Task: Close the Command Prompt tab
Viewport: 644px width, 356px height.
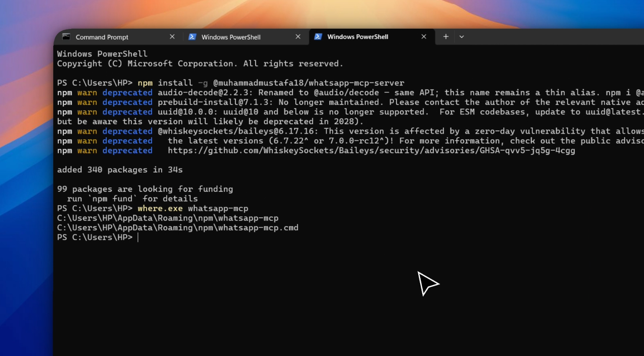Action: pos(172,37)
